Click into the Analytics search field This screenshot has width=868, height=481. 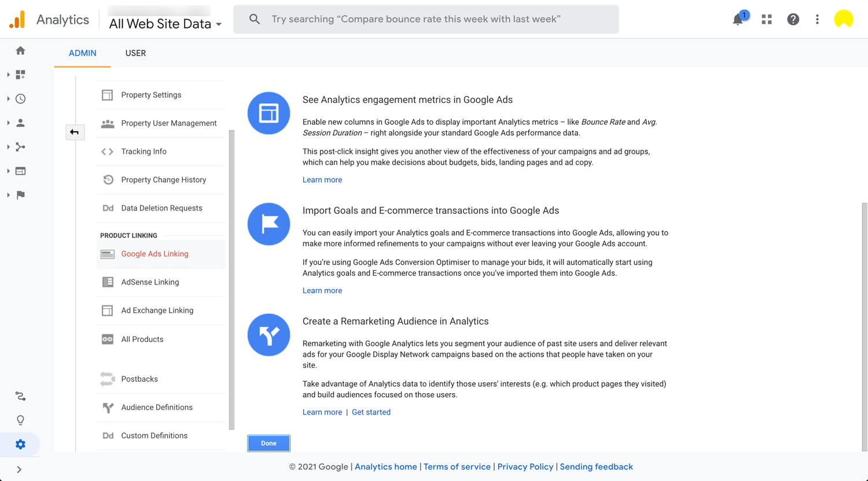pos(426,19)
